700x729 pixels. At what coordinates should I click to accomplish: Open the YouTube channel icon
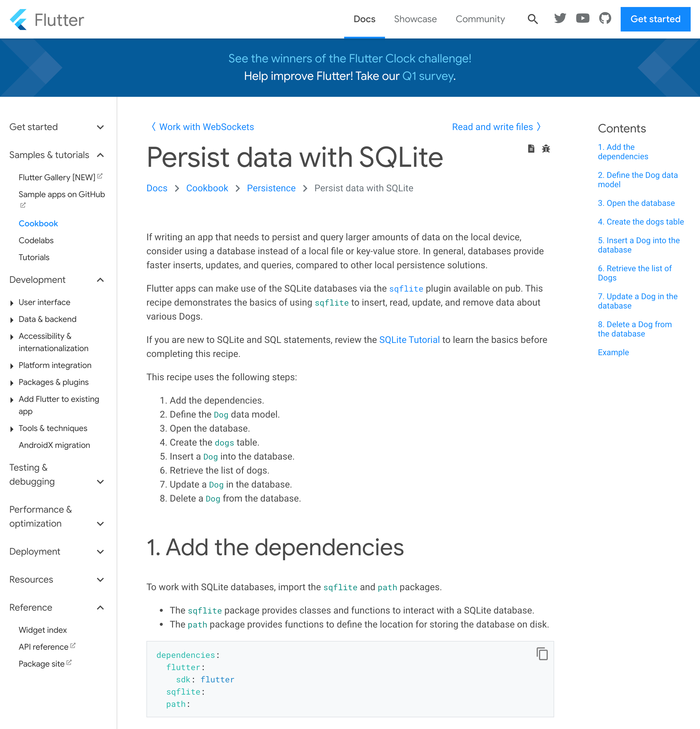coord(582,18)
